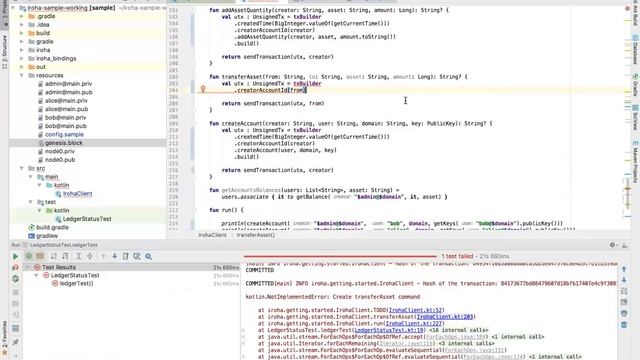Image resolution: width=640 pixels, height=360 pixels.
Task: Open test history icon
Action: pos(137,256)
